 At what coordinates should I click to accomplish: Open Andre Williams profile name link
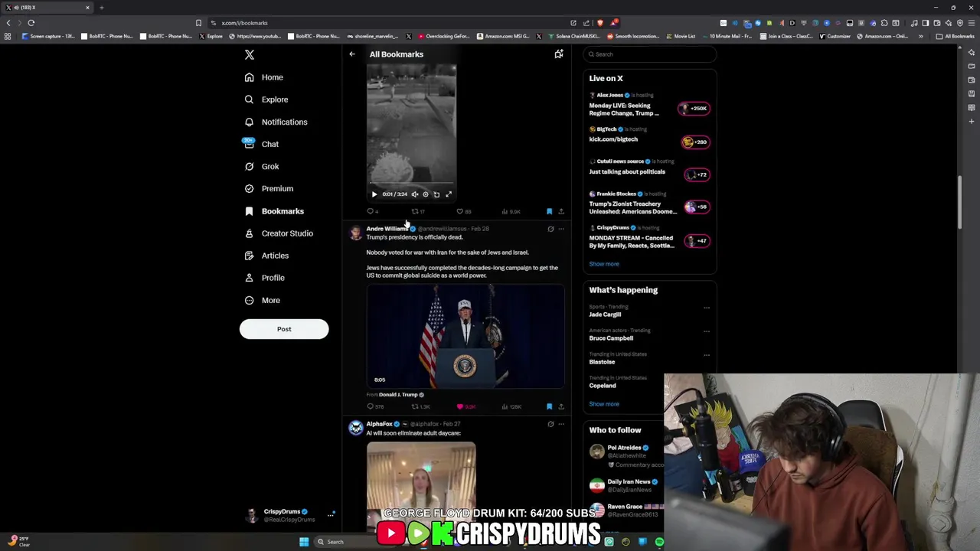(x=387, y=229)
